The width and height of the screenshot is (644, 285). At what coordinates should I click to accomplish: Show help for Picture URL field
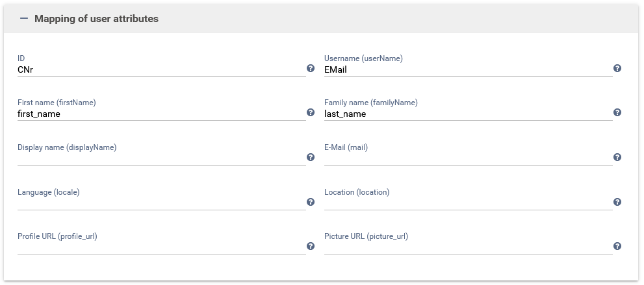(x=617, y=246)
